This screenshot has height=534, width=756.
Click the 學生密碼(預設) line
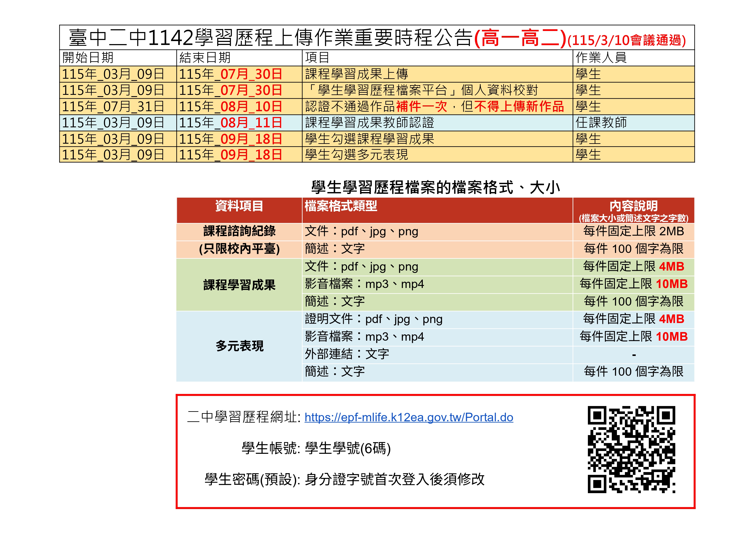[x=344, y=479]
